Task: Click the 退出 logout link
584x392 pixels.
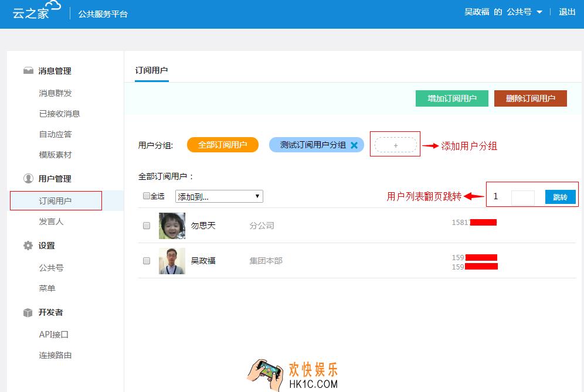Action: click(567, 12)
